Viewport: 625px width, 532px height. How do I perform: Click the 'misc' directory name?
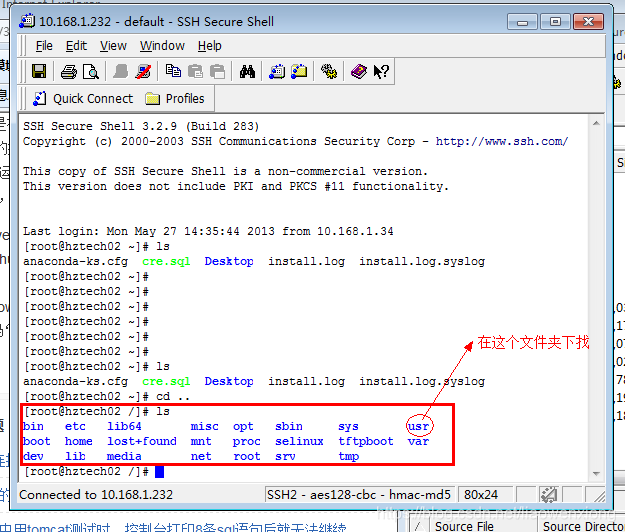204,426
